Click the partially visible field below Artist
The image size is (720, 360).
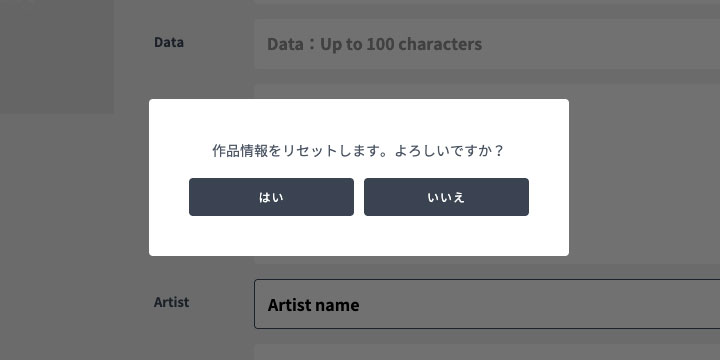[x=487, y=352]
